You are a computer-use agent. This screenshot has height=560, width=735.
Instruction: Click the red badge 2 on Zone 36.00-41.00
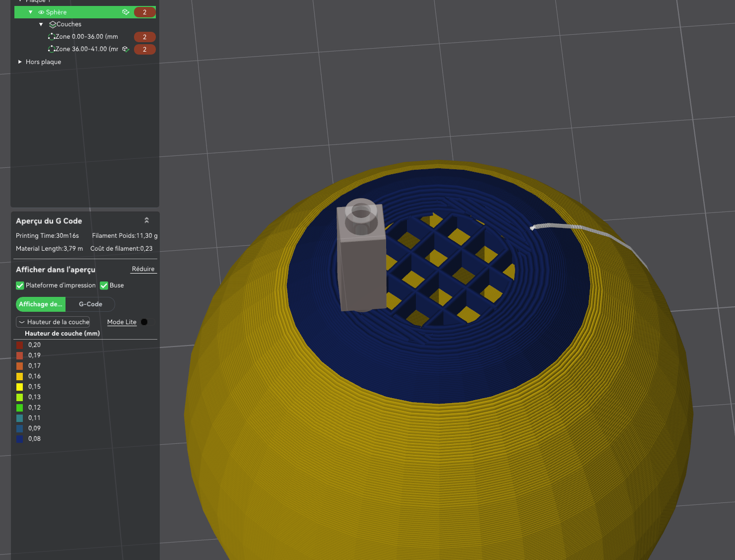144,49
